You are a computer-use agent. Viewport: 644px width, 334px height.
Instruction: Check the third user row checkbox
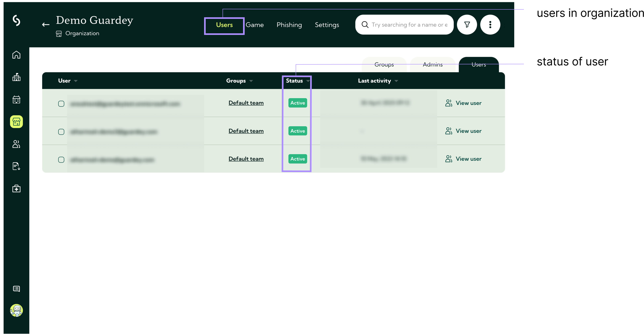61,160
